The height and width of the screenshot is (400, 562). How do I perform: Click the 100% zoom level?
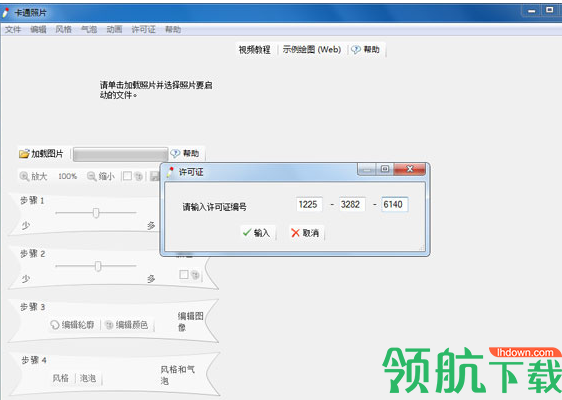click(67, 176)
